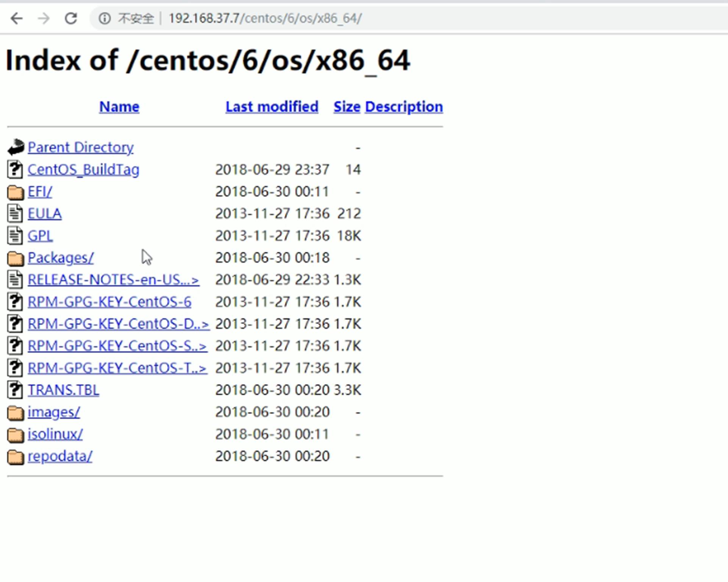The width and height of the screenshot is (728, 582).
Task: Click the browser back arrow
Action: (17, 18)
